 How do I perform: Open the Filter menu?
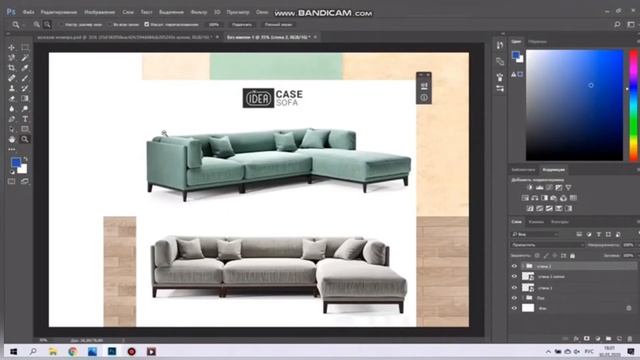[x=199, y=12]
